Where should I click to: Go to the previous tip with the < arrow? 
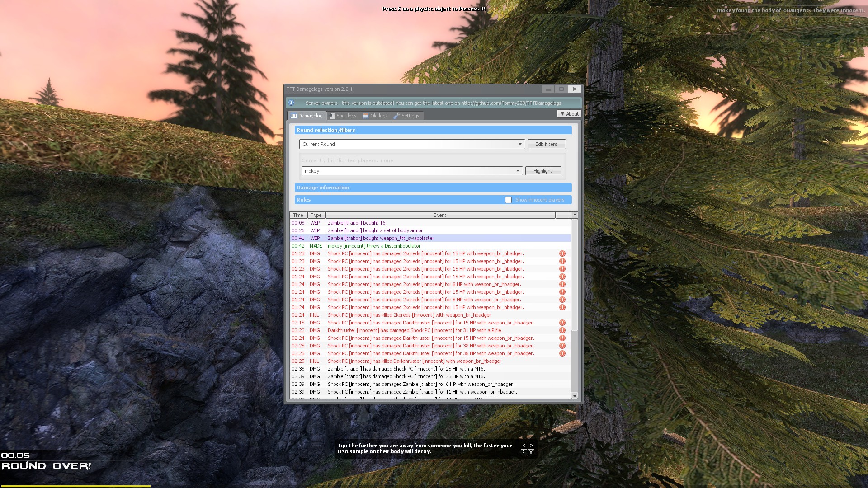tap(524, 445)
